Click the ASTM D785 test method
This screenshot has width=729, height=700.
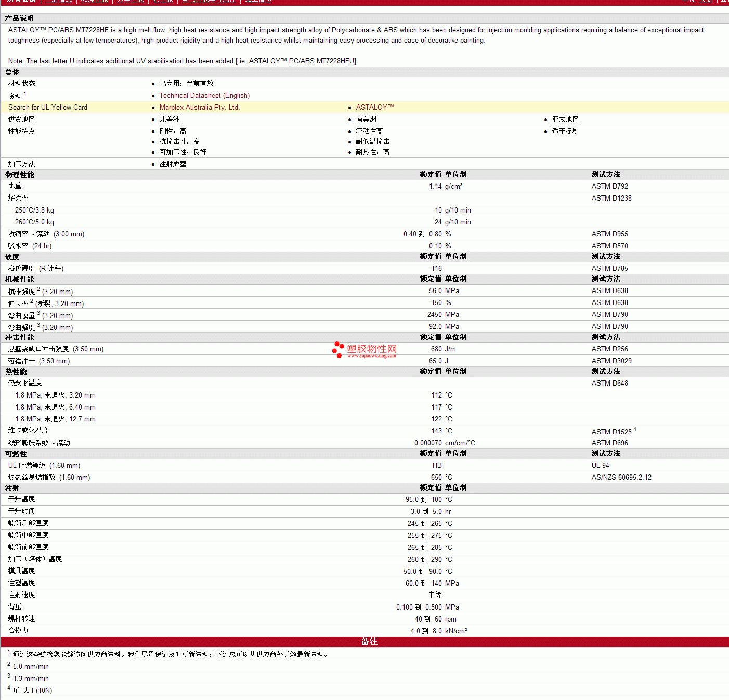pos(610,269)
